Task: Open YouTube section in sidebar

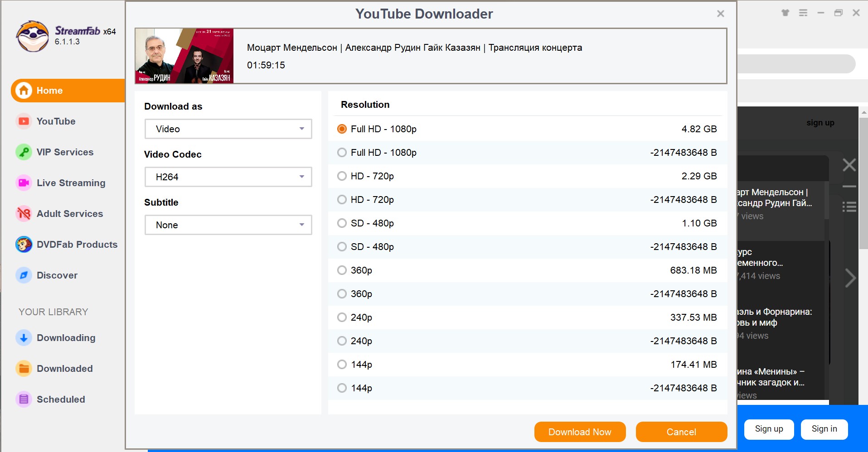Action: pyautogui.click(x=56, y=121)
